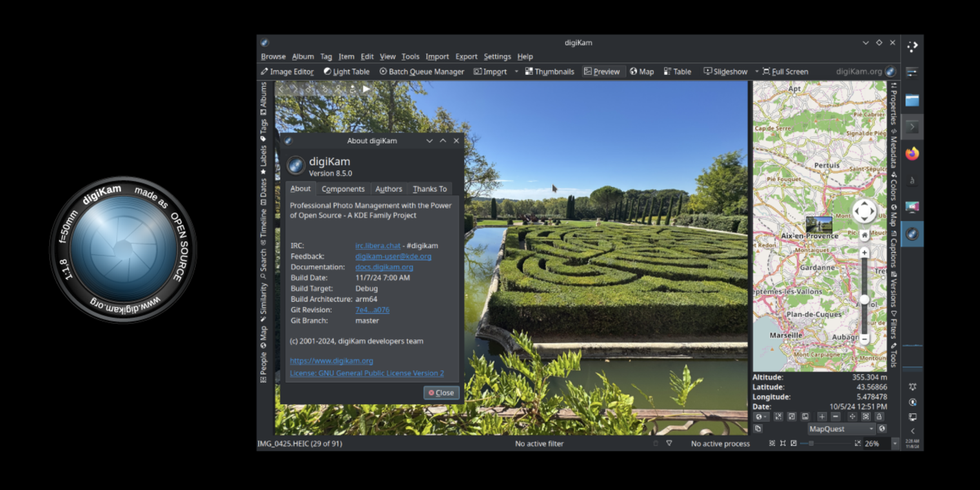Expand the Import toolbar dropdown arrow

pyautogui.click(x=516, y=72)
